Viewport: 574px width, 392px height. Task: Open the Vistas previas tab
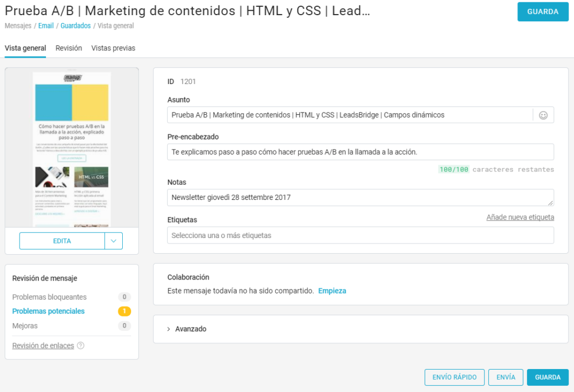[x=113, y=48]
